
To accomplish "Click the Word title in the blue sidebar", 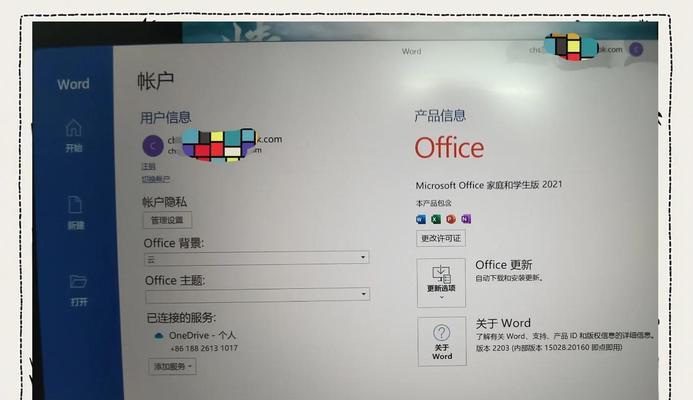I will coord(73,84).
